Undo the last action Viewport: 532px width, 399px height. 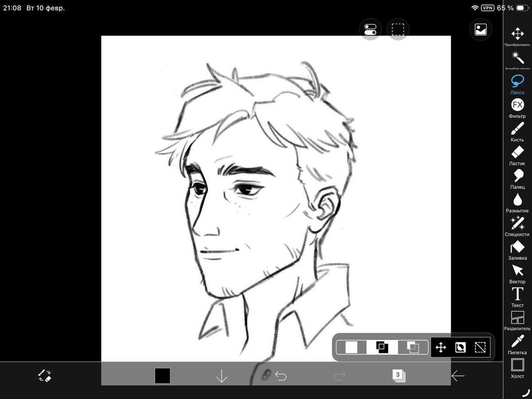[281, 376]
